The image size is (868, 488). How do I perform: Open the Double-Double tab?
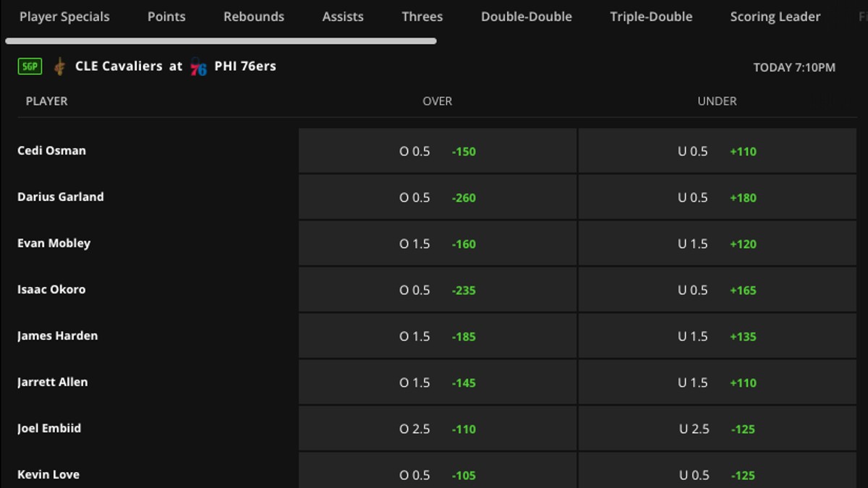coord(527,17)
